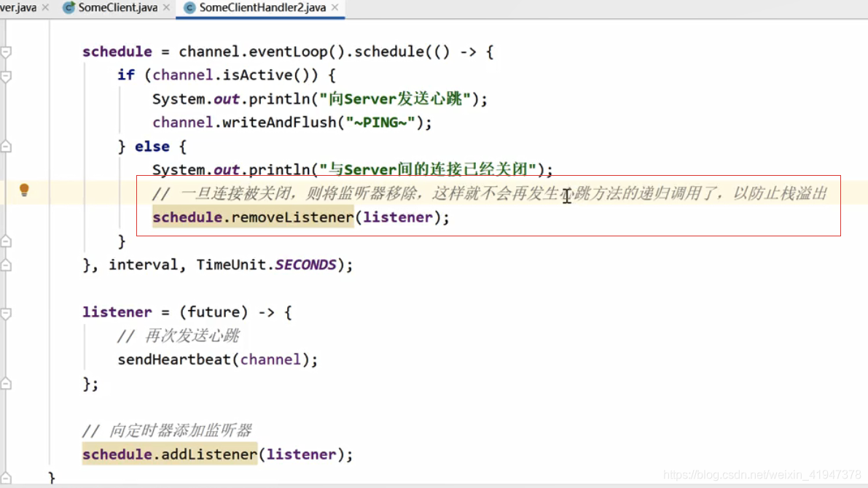
Task: Click the SomeClient.java class file icon
Action: pyautogui.click(x=69, y=8)
